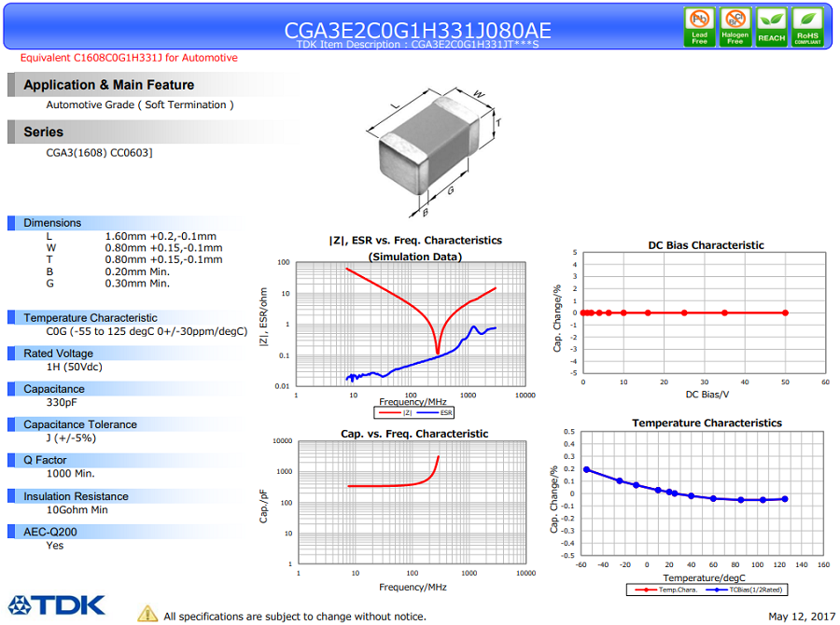The height and width of the screenshot is (625, 840).
Task: Click the Temperature Characteristics chart title
Action: 707,424
